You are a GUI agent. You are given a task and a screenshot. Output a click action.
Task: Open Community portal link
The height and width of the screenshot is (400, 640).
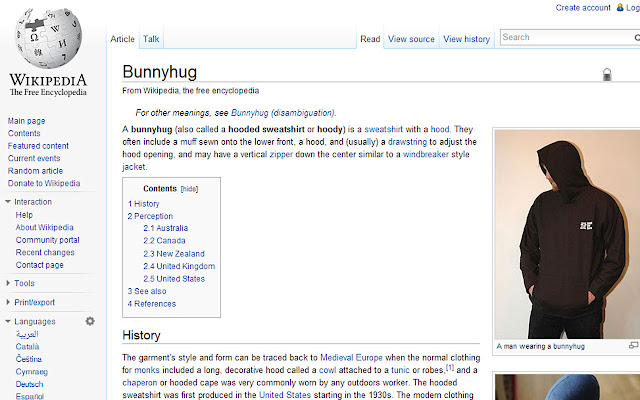[x=47, y=240]
